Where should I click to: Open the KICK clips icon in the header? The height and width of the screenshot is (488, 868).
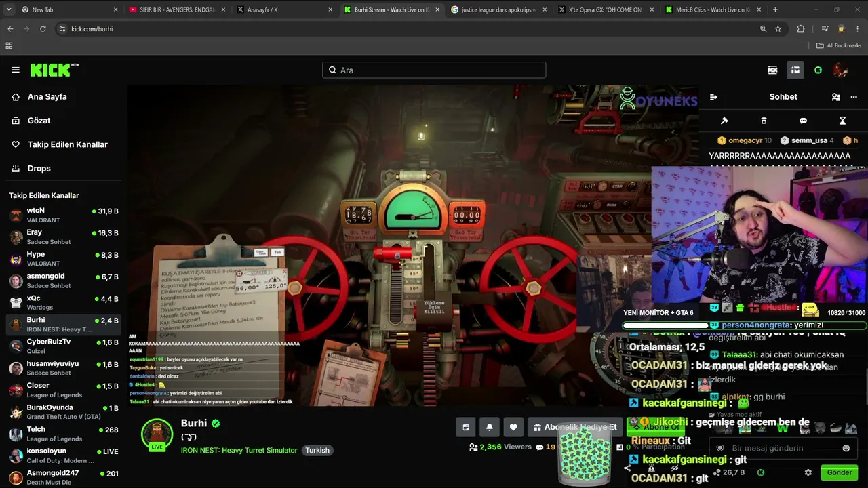(x=772, y=70)
